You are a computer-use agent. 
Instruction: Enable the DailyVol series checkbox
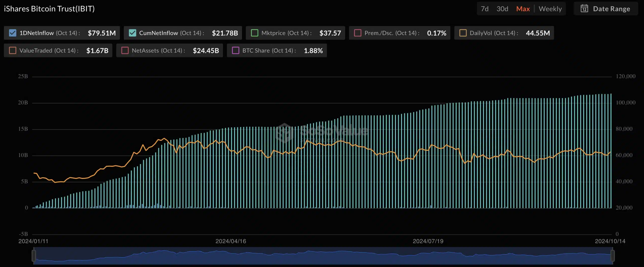click(x=463, y=33)
